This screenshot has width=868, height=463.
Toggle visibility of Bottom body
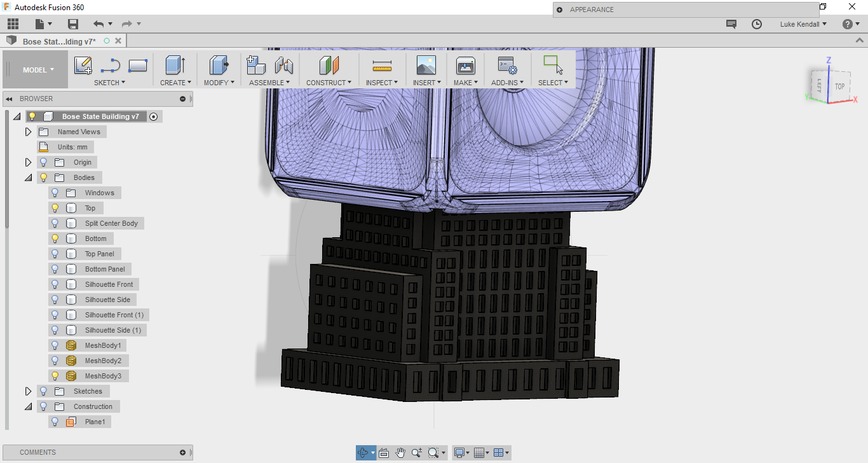tap(55, 238)
